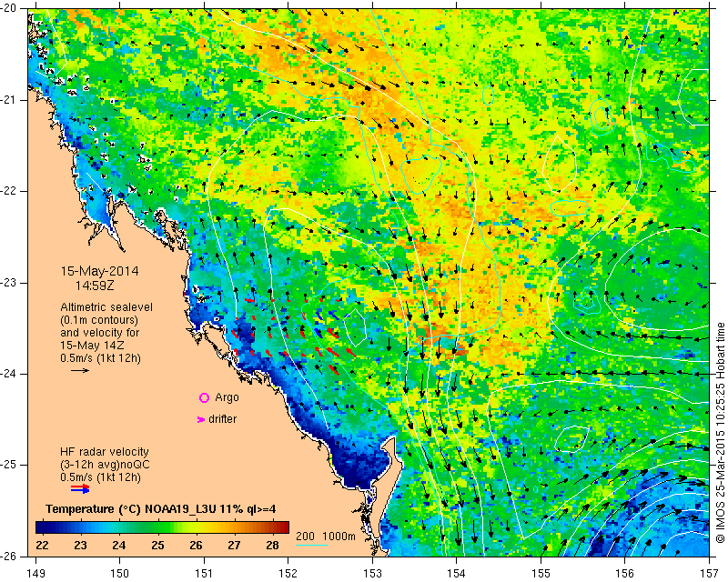
Task: Click the cyan 200m depth contour sample line
Action: tap(311, 545)
